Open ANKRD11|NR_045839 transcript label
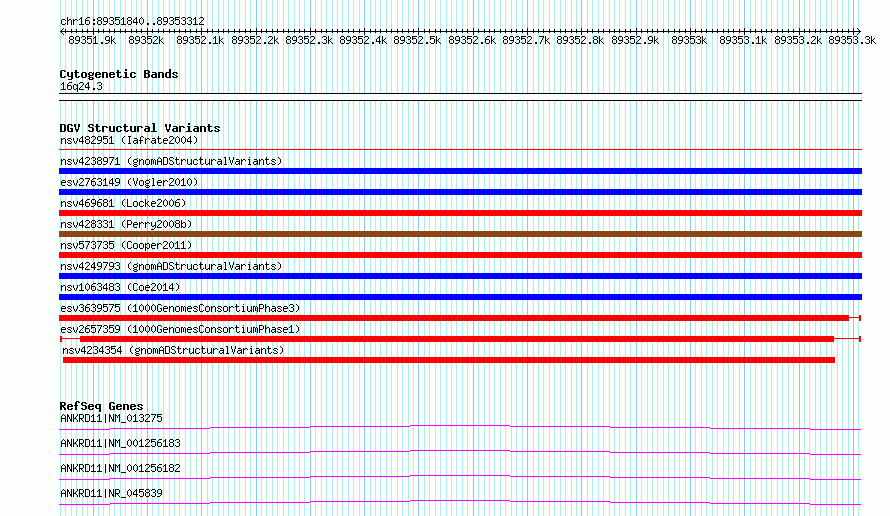The width and height of the screenshot is (890, 516). point(111,493)
